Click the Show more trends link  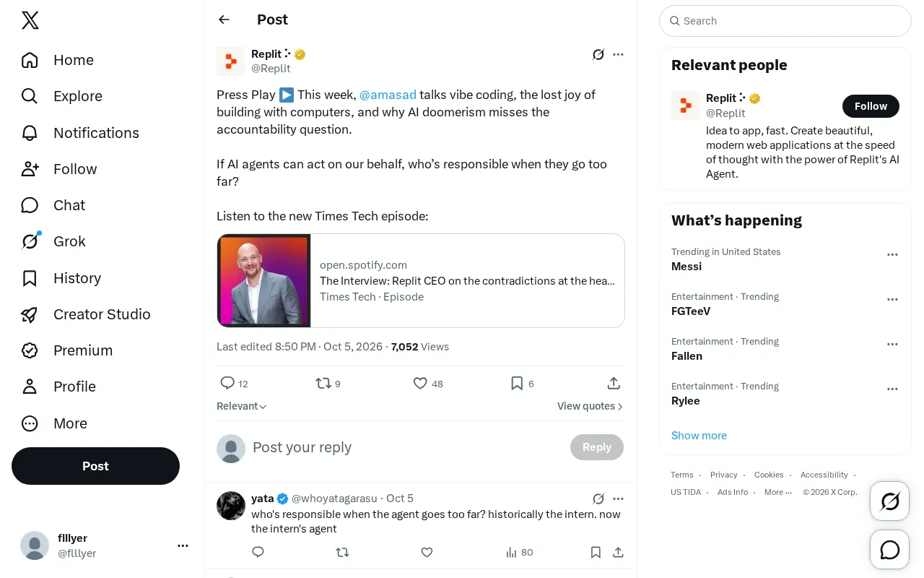(699, 435)
